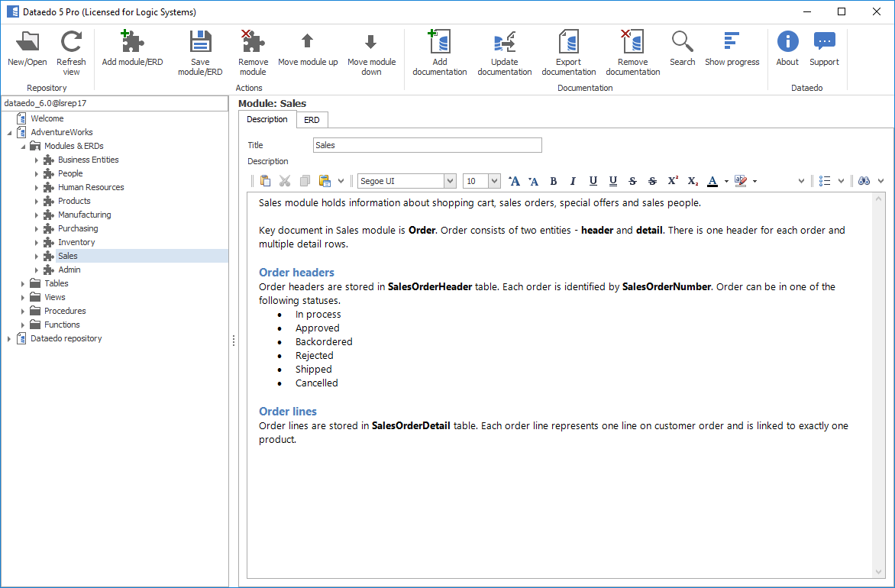Toggle italic formatting in editor toolbar
Image resolution: width=895 pixels, height=588 pixels.
tap(573, 181)
